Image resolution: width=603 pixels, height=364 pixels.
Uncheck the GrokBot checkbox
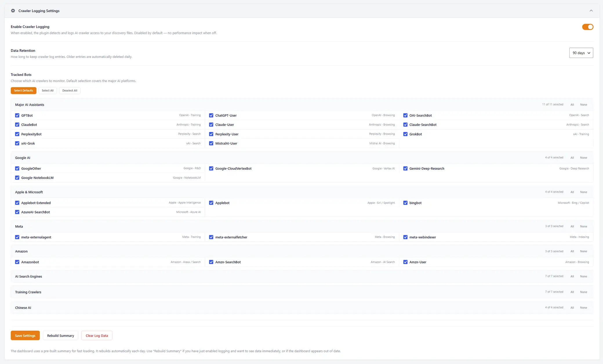coord(405,134)
